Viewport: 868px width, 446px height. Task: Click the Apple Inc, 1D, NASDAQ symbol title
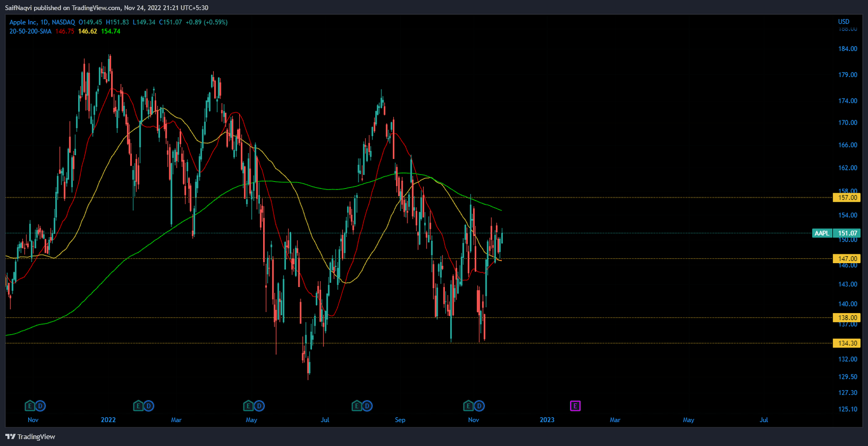[x=42, y=22]
